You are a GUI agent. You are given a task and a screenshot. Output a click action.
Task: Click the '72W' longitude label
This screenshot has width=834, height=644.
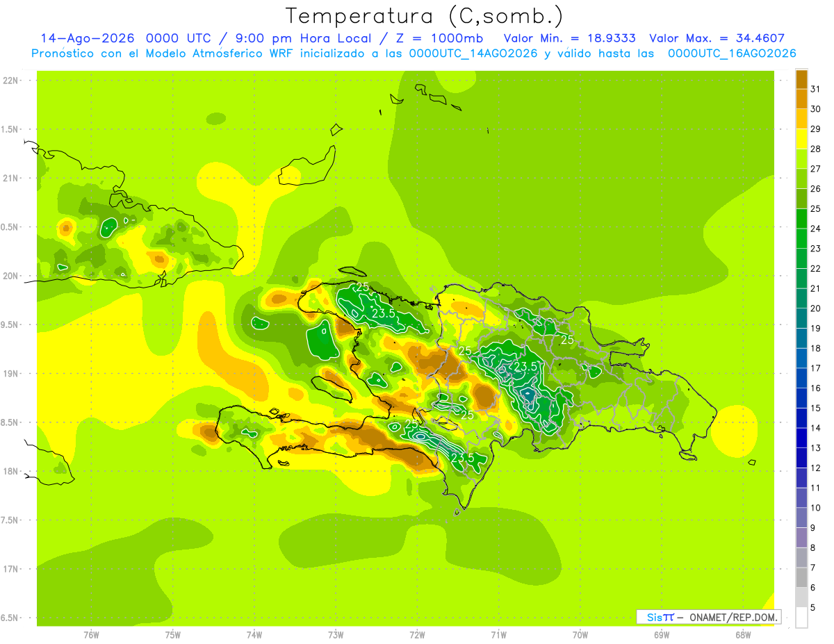pos(417,635)
